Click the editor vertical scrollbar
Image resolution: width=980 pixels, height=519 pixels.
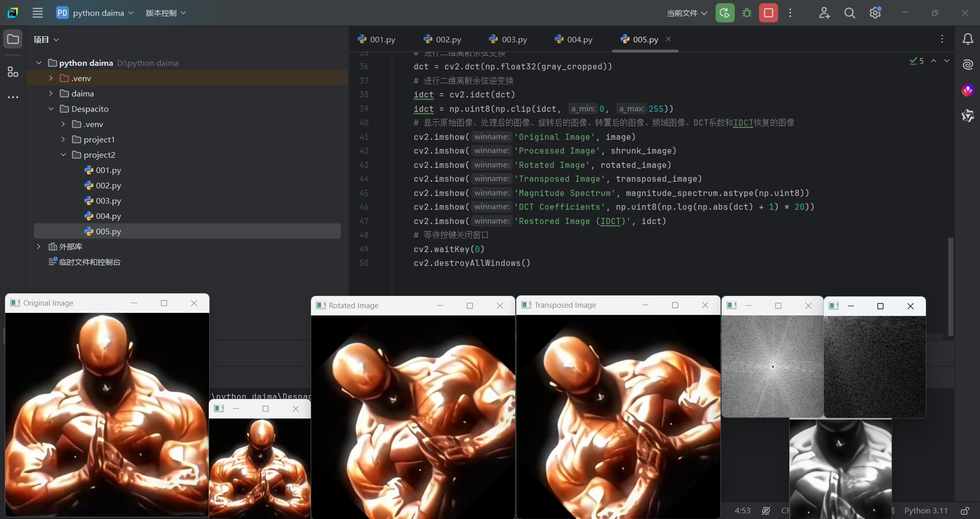(x=950, y=286)
